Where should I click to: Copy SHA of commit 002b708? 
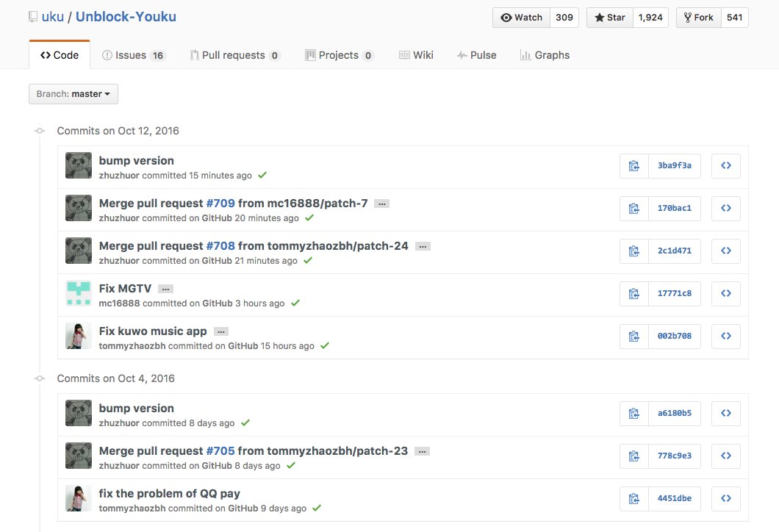[634, 337]
